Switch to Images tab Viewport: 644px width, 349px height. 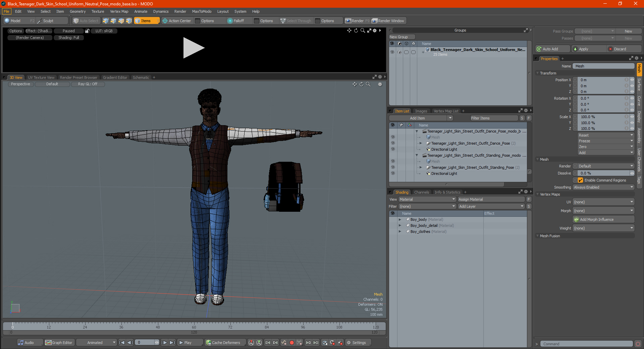[421, 111]
